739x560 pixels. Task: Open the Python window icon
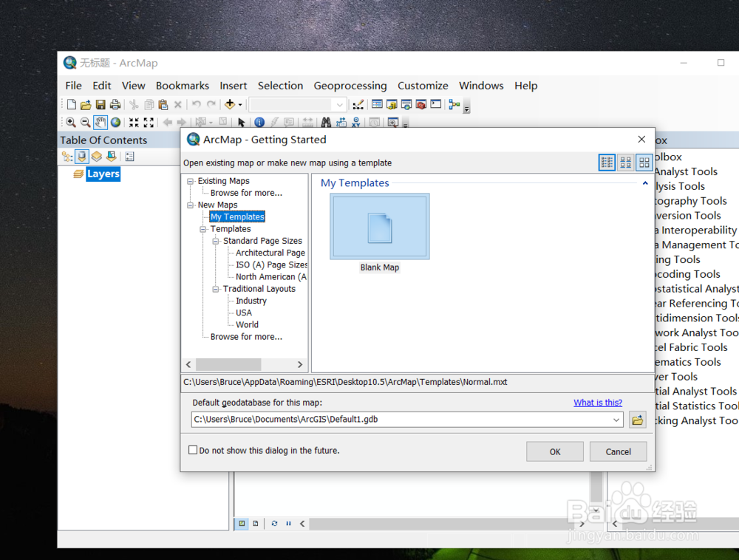pos(436,104)
